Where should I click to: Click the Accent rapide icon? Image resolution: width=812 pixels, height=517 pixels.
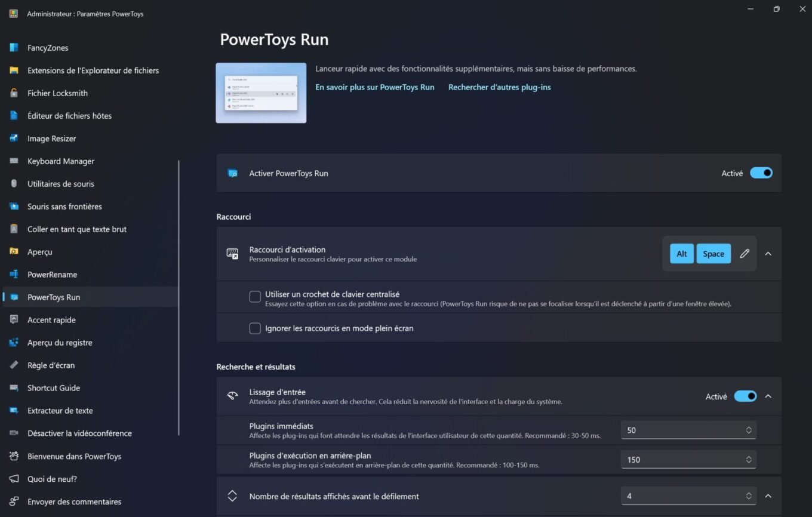tap(14, 320)
